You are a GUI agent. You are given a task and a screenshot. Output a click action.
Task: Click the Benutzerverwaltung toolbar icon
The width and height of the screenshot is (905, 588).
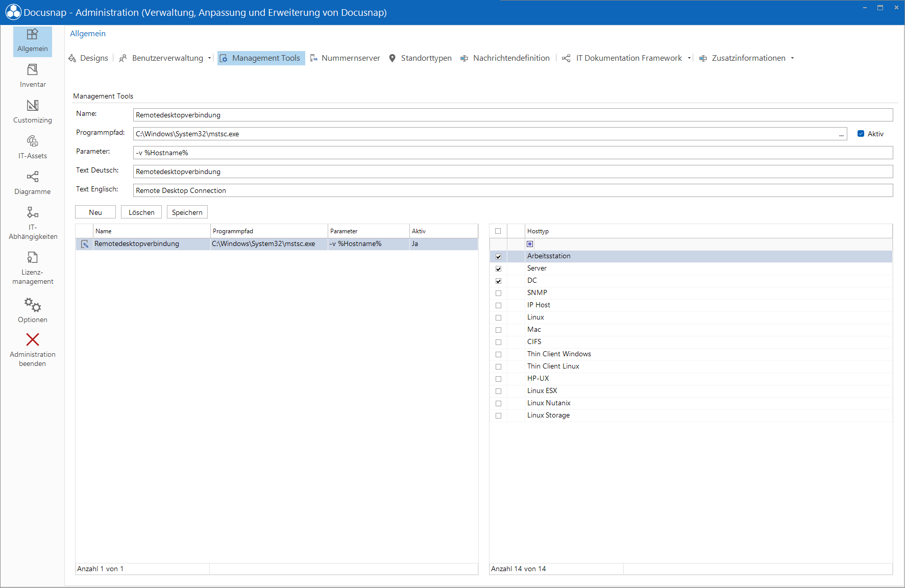pos(123,58)
